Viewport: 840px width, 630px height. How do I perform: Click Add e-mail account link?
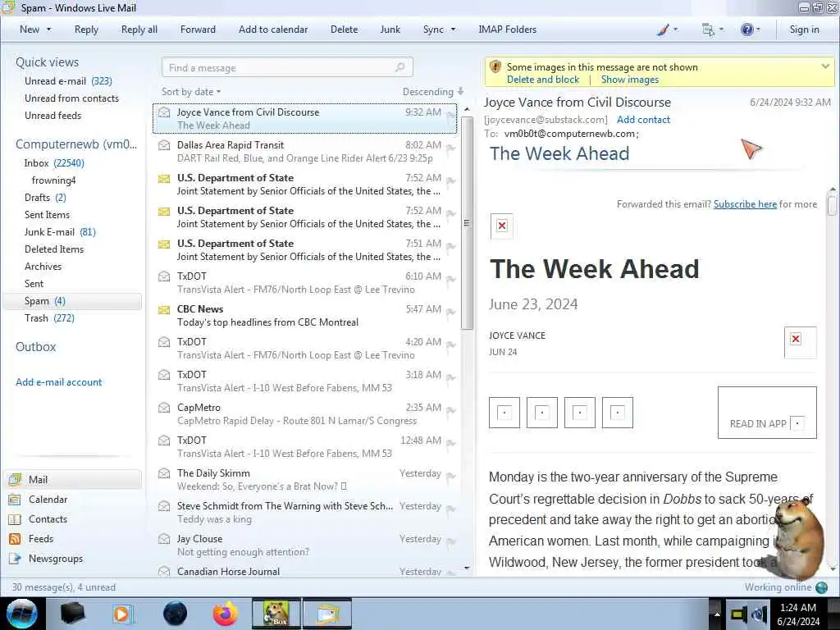click(58, 382)
